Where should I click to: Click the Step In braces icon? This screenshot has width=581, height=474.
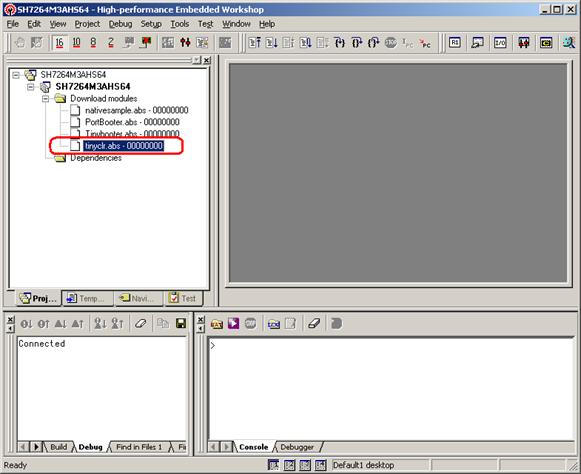coord(340,43)
